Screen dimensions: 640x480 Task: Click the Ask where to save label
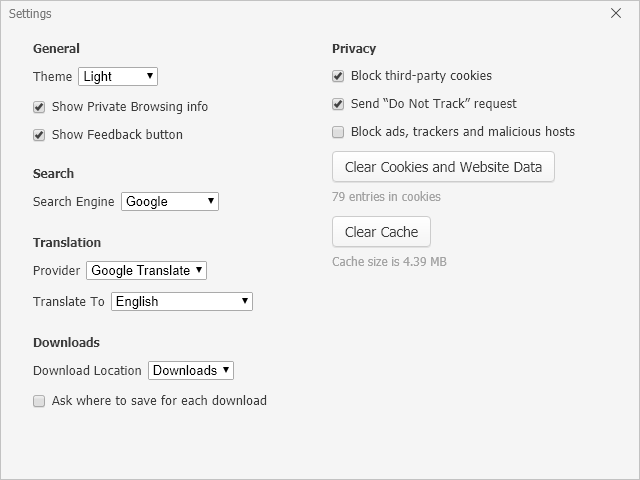click(x=159, y=401)
